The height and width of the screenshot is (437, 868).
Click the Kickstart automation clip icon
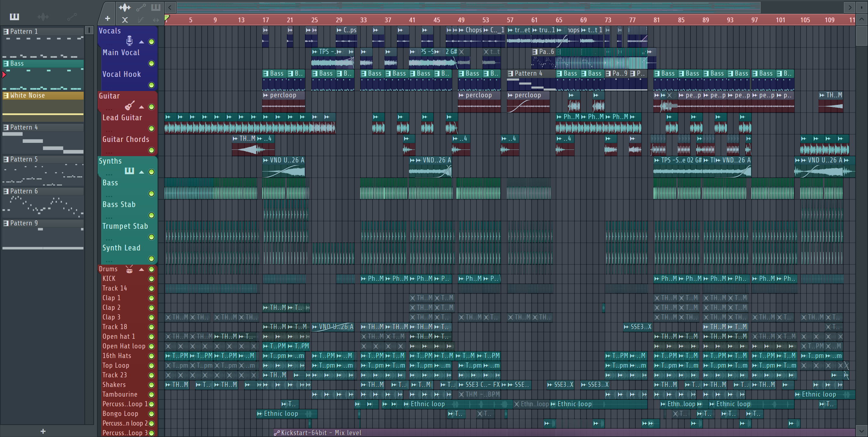277,433
